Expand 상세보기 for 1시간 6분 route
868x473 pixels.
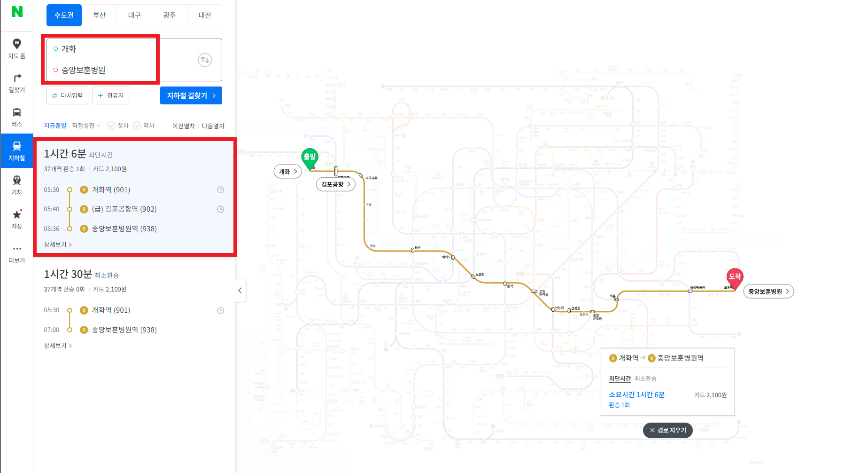58,244
